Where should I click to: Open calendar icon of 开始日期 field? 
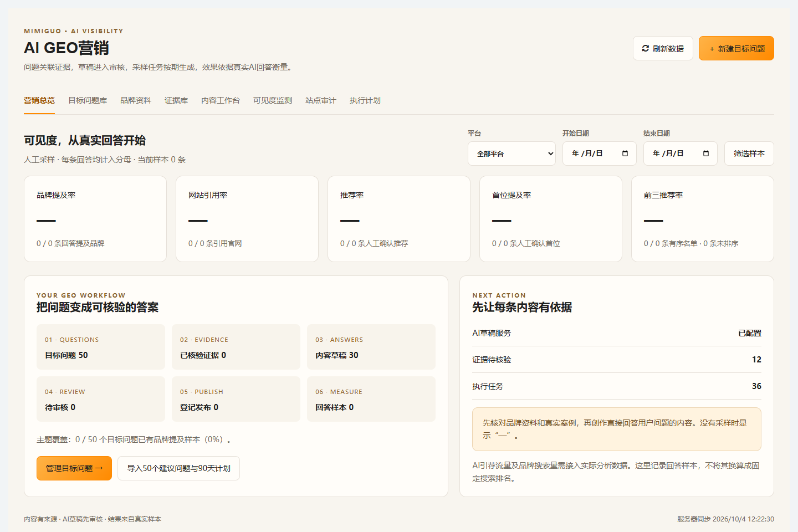(x=625, y=154)
